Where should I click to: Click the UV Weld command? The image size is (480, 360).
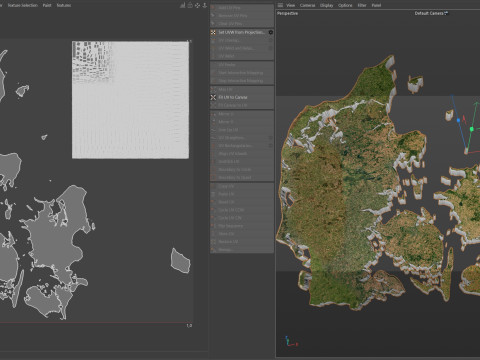click(242, 56)
